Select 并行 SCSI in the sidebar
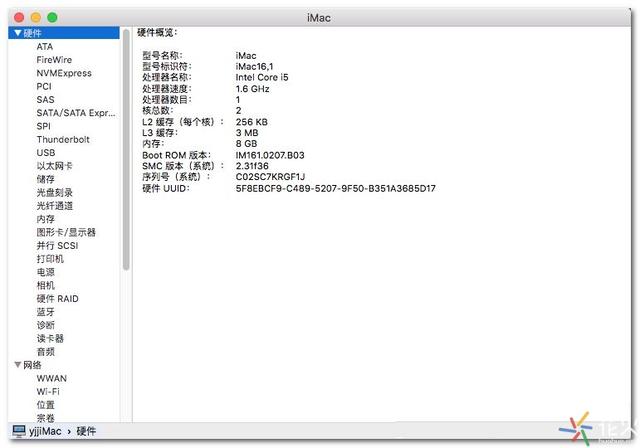 click(x=57, y=246)
